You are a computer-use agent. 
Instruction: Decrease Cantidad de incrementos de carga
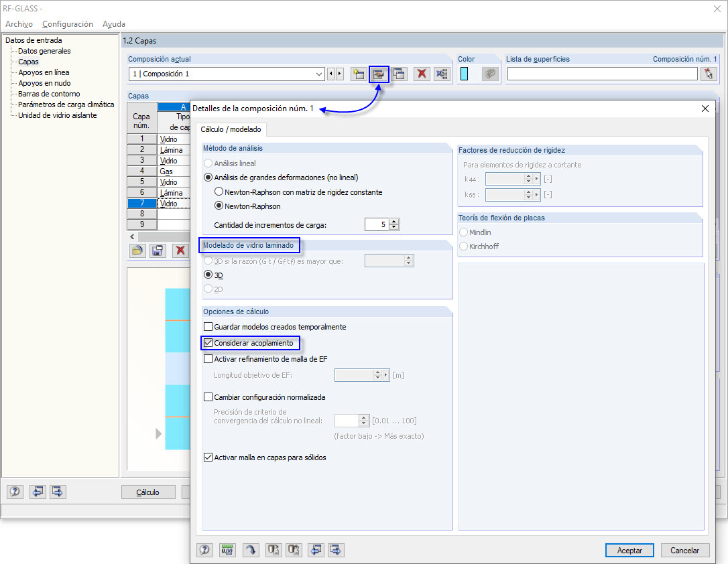(394, 227)
